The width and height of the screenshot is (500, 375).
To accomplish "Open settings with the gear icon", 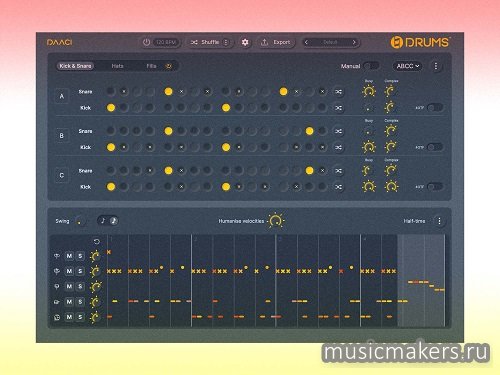I will pos(245,42).
